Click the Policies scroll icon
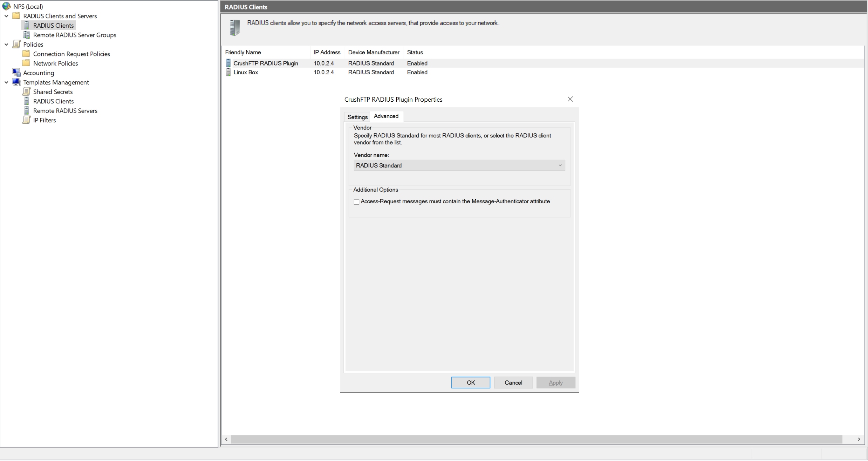Image resolution: width=868 pixels, height=461 pixels. 16,44
